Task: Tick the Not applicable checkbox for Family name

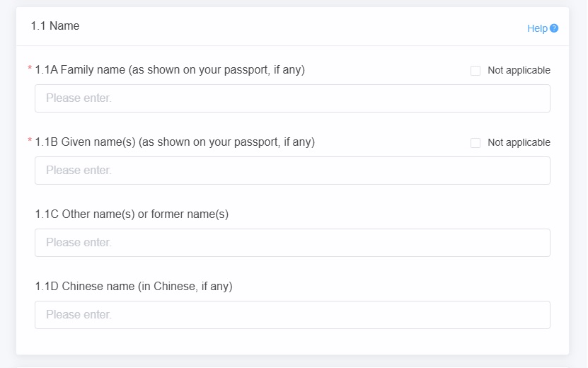Action: (x=475, y=71)
